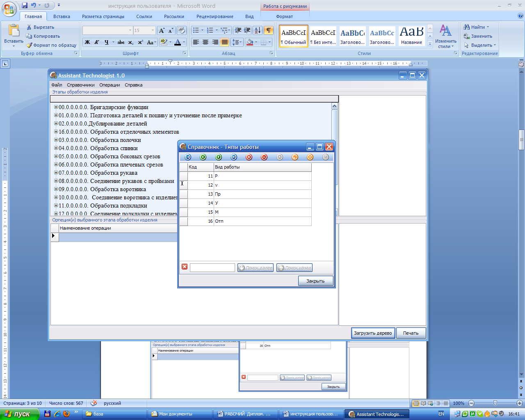Screen dimensions: 525x420
Task: Toggle bold formatting (Ж) in ribbon
Action: (x=87, y=42)
